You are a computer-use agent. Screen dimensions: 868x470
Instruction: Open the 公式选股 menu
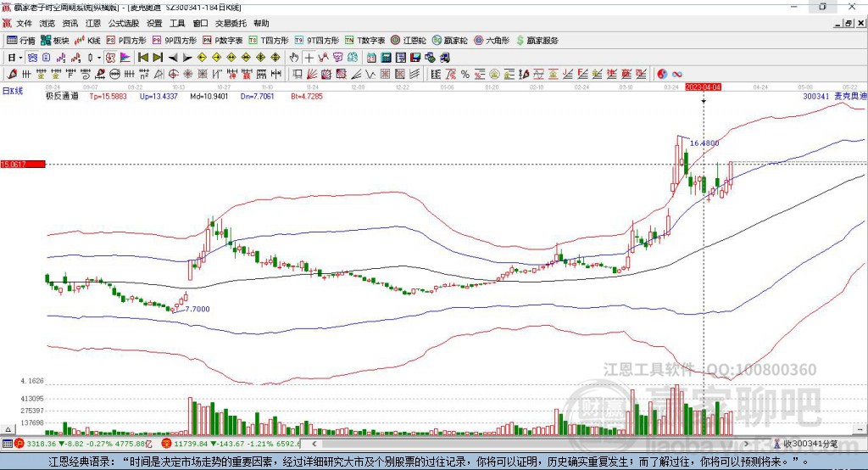pos(124,23)
